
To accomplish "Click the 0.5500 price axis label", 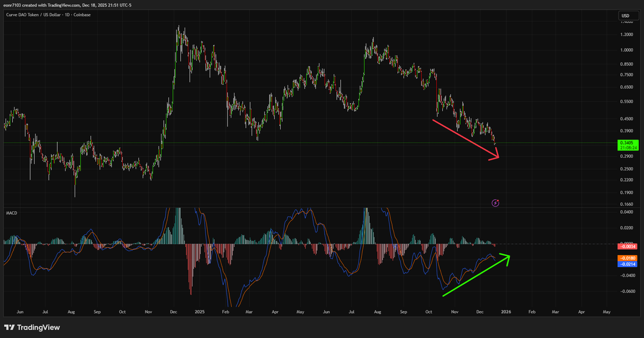I will coord(626,102).
